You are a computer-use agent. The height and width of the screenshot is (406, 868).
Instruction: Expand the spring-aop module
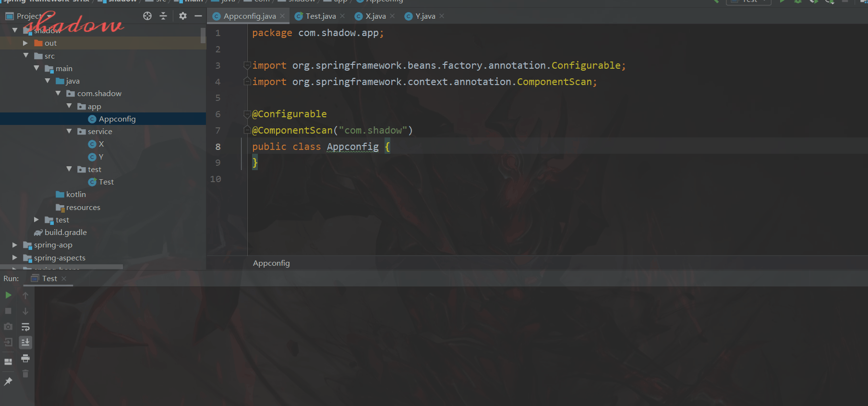pos(15,245)
